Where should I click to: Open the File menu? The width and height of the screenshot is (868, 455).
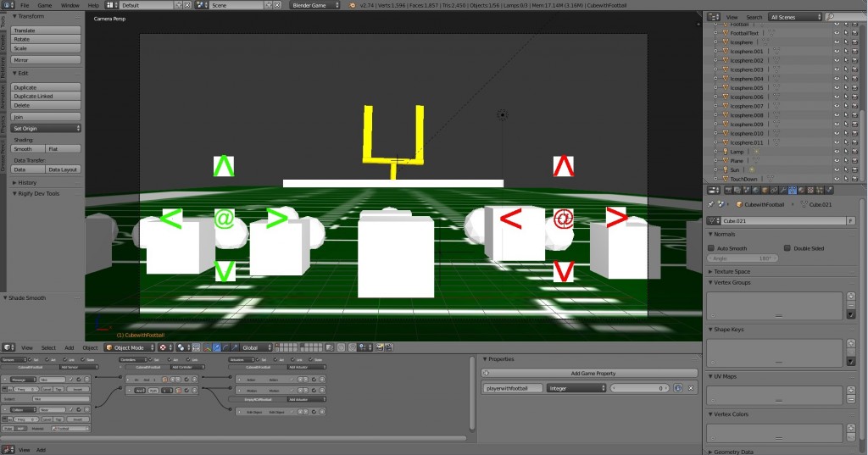[x=25, y=5]
